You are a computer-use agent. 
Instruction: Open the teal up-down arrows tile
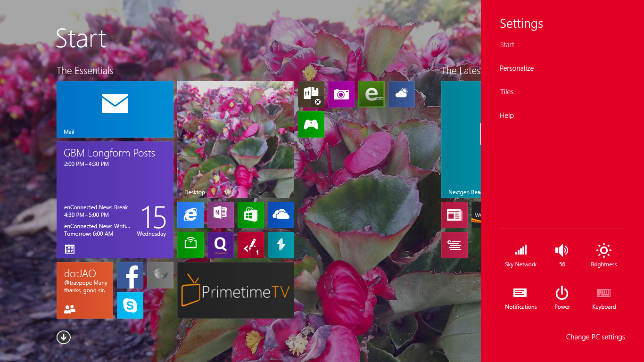click(281, 245)
